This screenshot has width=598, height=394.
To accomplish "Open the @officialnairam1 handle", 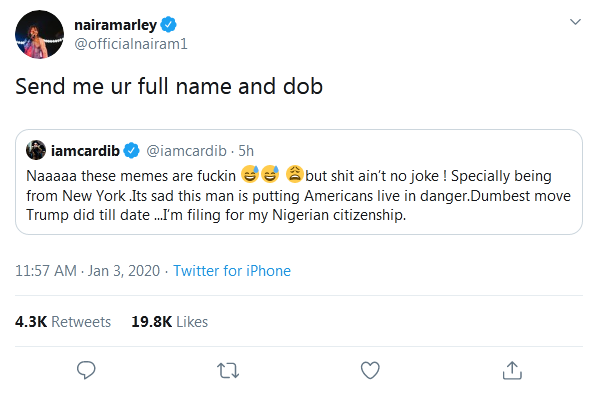I will [131, 44].
